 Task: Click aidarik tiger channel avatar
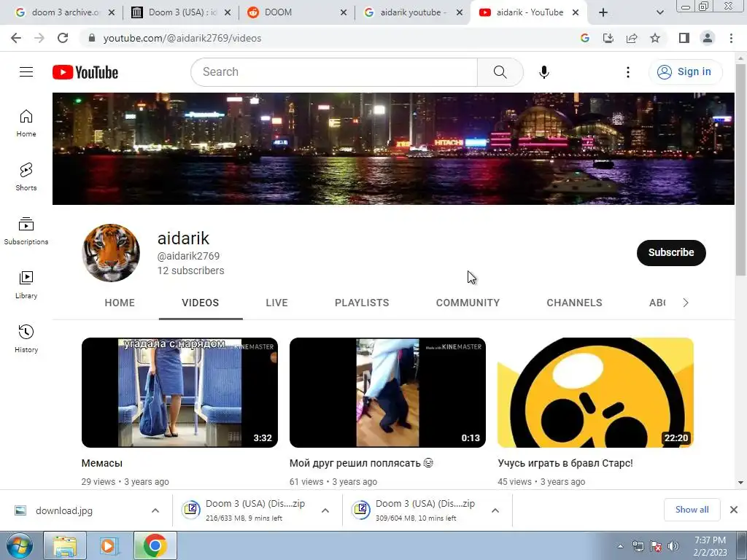click(x=111, y=253)
